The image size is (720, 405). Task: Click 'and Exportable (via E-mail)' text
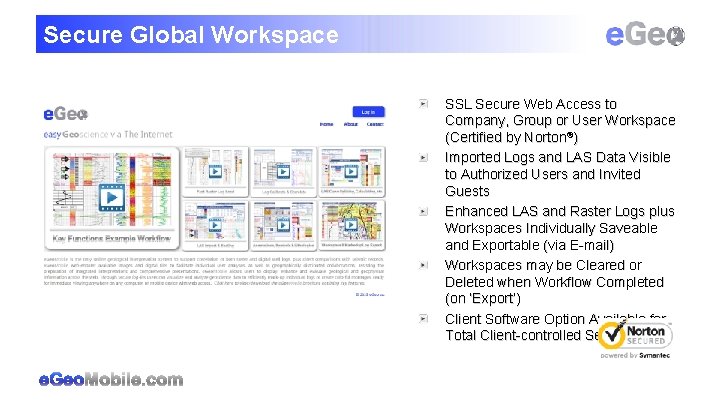529,245
